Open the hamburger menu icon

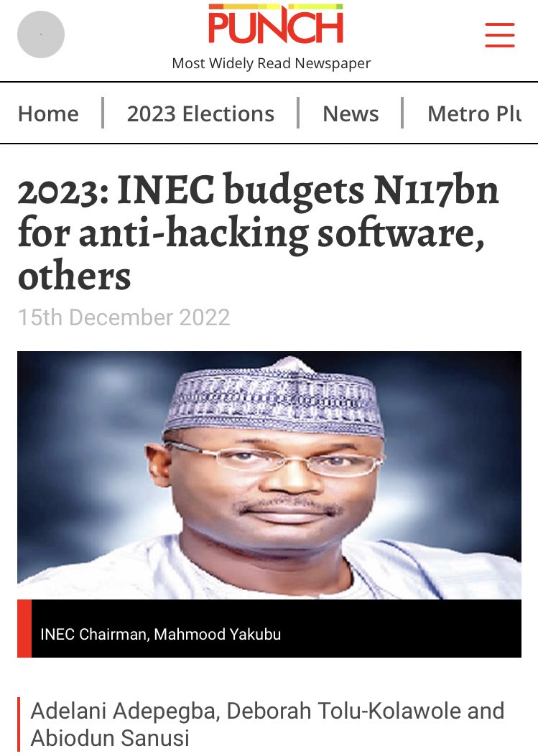pyautogui.click(x=499, y=34)
